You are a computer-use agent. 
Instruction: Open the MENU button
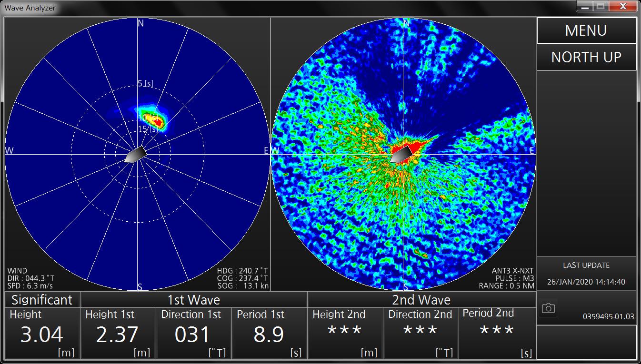[x=586, y=30]
